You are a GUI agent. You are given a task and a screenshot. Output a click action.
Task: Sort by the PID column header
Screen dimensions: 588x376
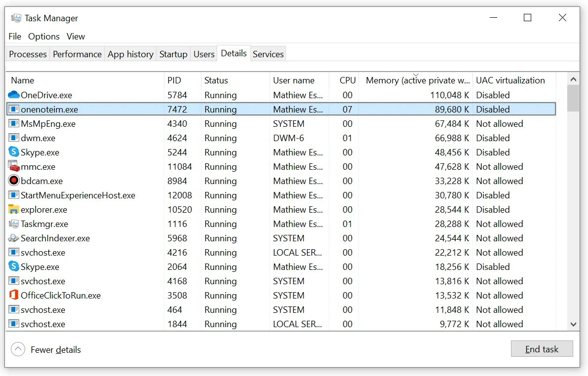click(183, 80)
